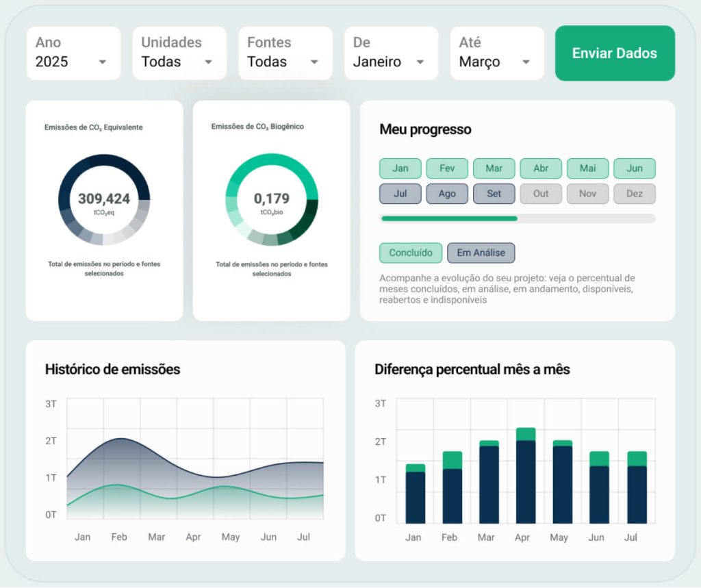Expand the Até Março month dropdown
701x588 pixels.
tap(497, 53)
